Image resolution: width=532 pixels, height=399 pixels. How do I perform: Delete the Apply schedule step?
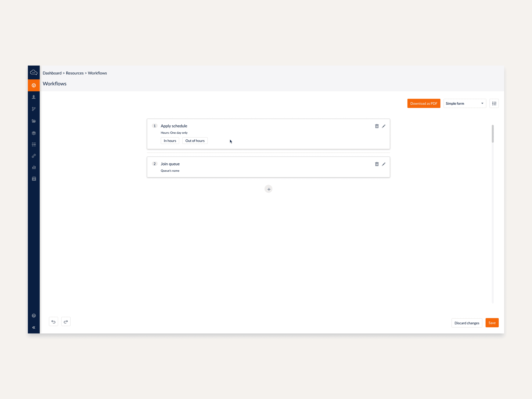pyautogui.click(x=377, y=126)
